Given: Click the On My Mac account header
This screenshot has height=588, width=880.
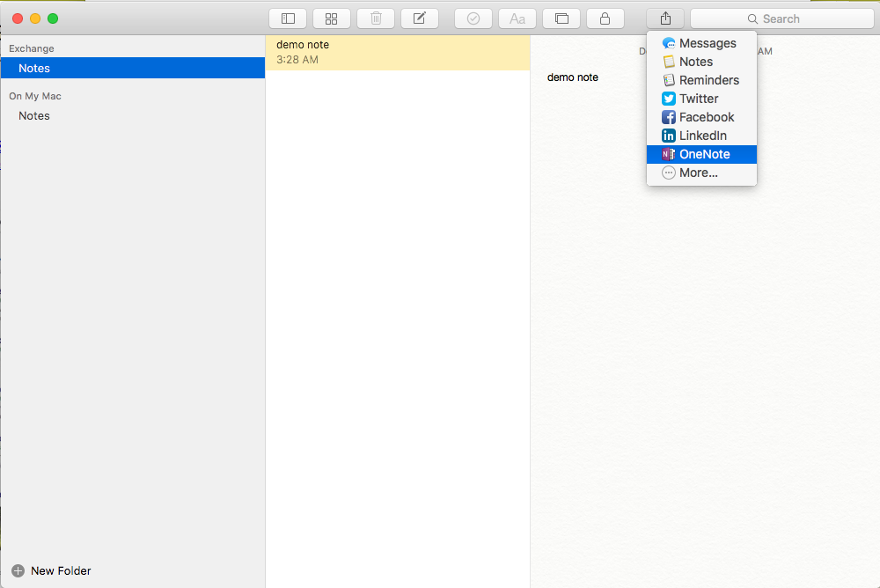Looking at the screenshot, I should (x=35, y=96).
